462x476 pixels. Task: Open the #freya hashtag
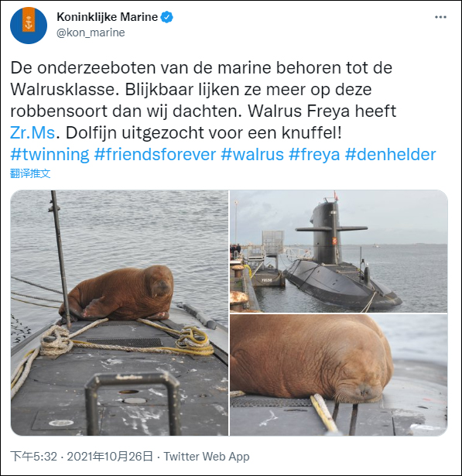(314, 154)
